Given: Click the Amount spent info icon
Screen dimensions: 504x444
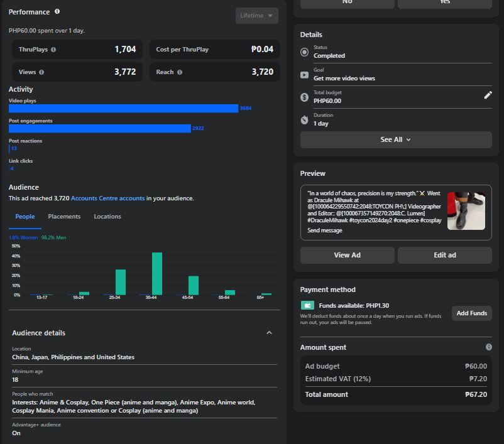Looking at the screenshot, I should [488, 347].
